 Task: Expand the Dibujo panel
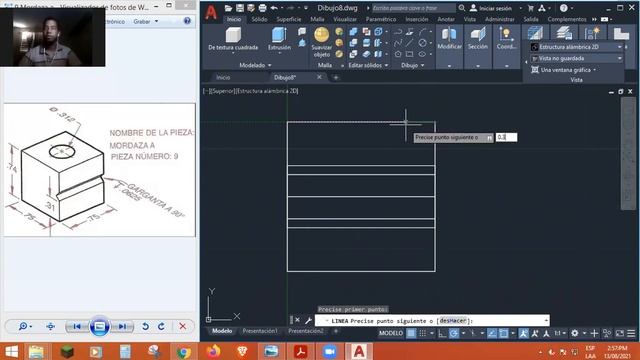point(412,65)
